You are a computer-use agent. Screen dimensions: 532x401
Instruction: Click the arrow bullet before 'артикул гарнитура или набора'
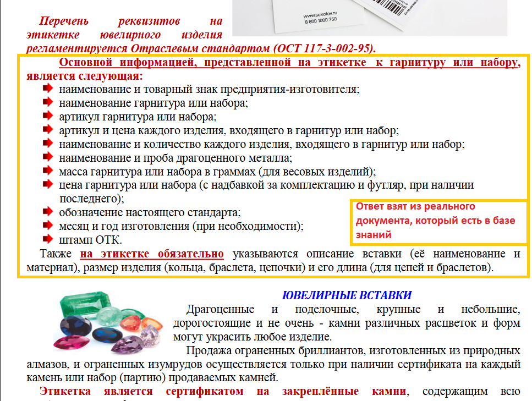48,116
